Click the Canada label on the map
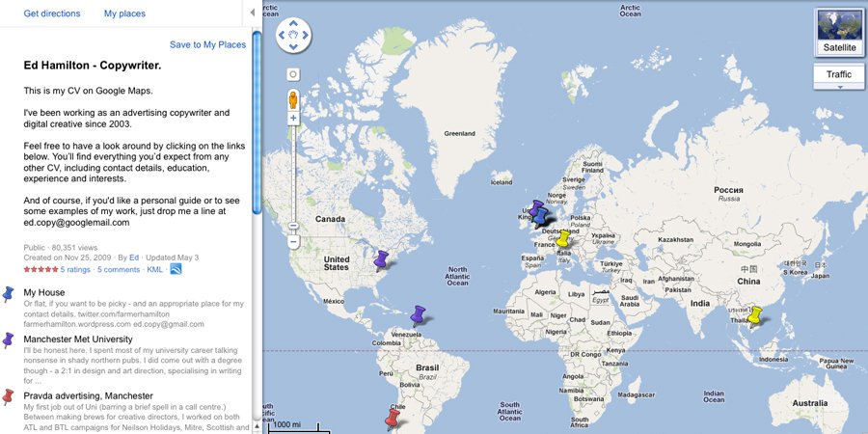 330,219
